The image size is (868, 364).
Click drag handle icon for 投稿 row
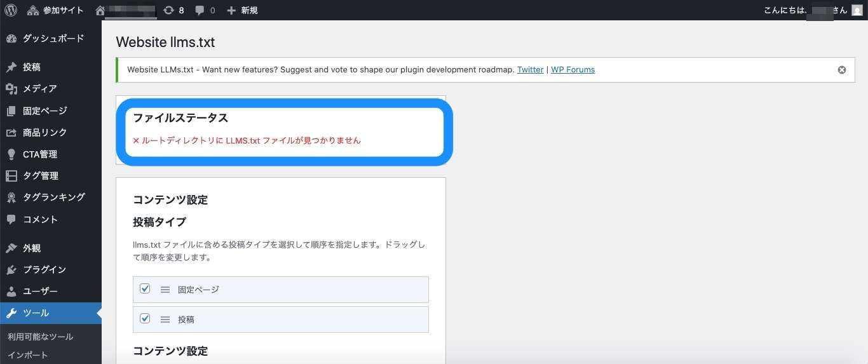pos(165,320)
